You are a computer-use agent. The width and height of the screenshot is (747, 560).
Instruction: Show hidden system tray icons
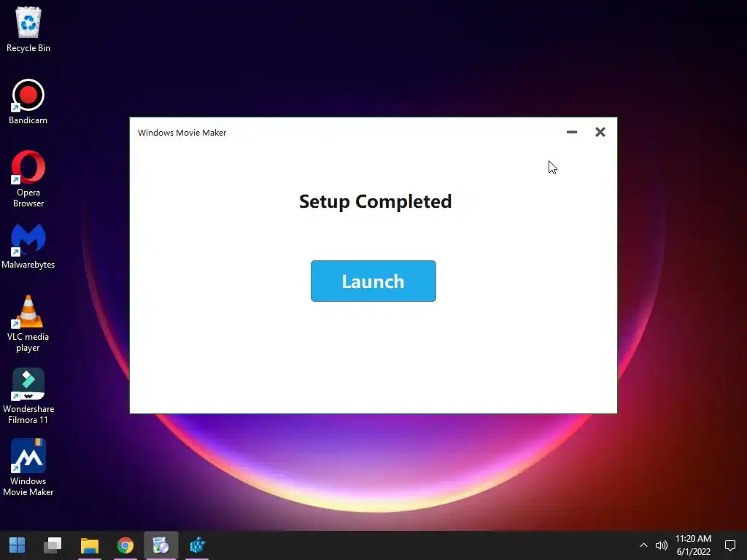pos(643,545)
